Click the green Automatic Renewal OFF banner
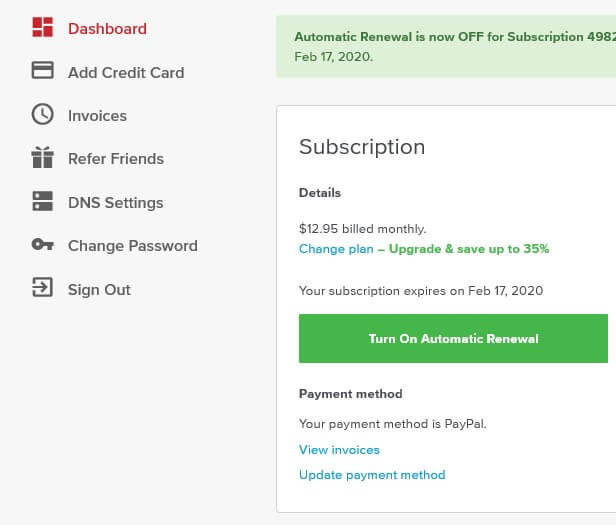 pos(446,46)
